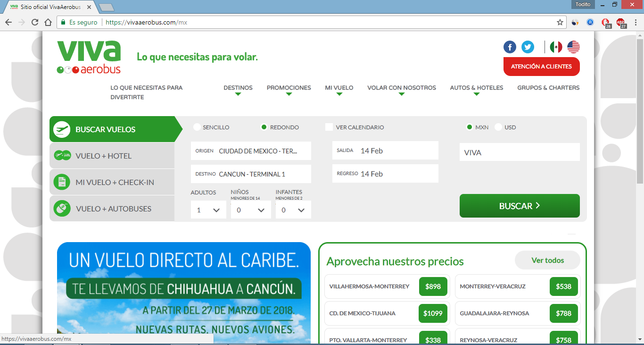Image resolution: width=644 pixels, height=345 pixels.
Task: Click the Salida date field
Action: [385, 151]
